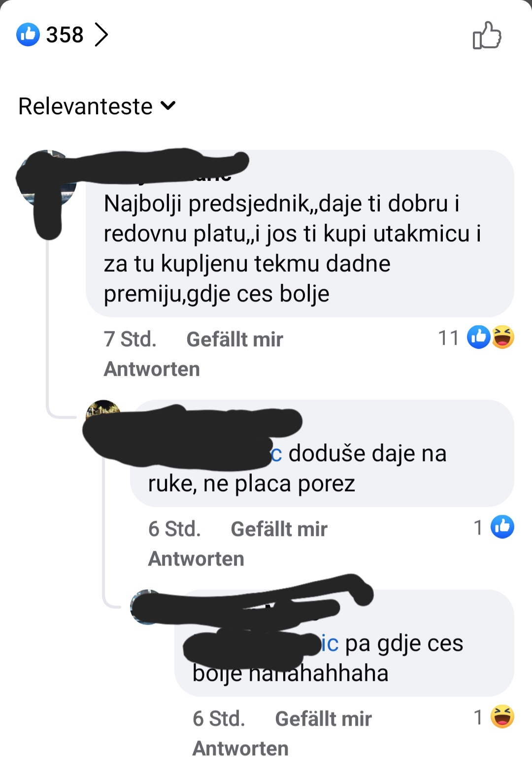Open the 358 reactions count
The height and width of the screenshot is (772, 532).
[x=65, y=34]
